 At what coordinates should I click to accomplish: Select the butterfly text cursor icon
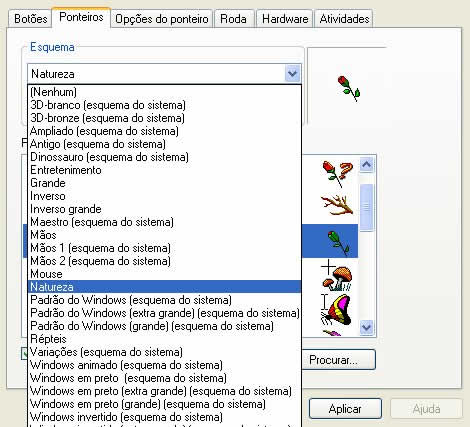tap(336, 310)
